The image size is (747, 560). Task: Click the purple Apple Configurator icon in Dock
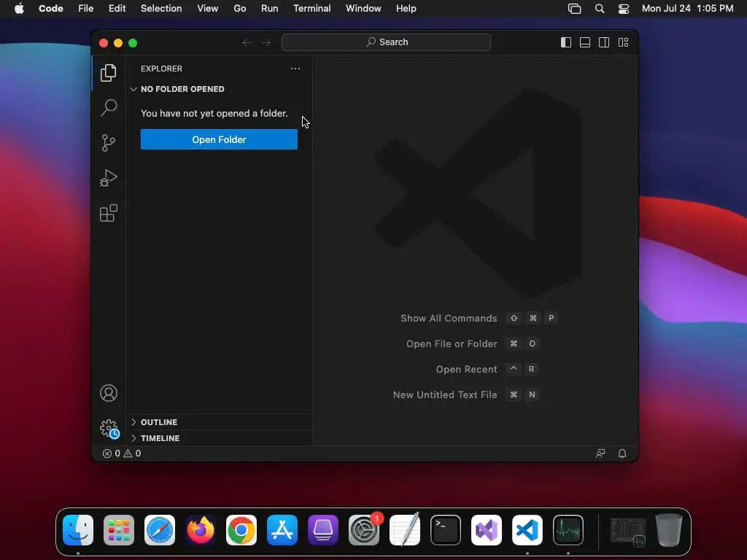tap(323, 530)
